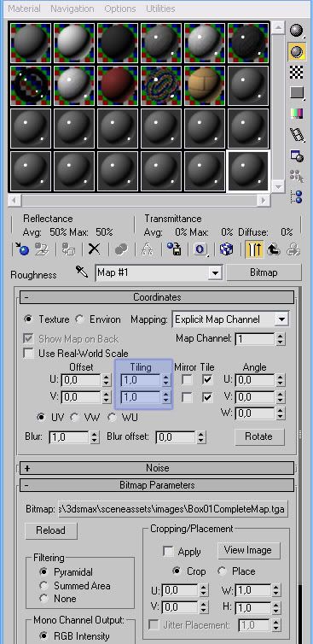313x644 pixels.
Task: Click the Make Preview filmstrip icon
Action: point(296,134)
